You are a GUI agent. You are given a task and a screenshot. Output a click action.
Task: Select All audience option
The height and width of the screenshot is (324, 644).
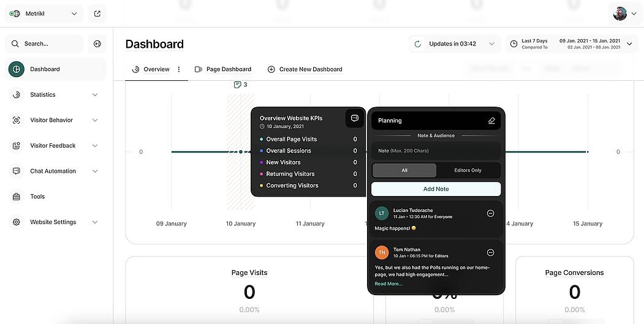[x=404, y=170]
